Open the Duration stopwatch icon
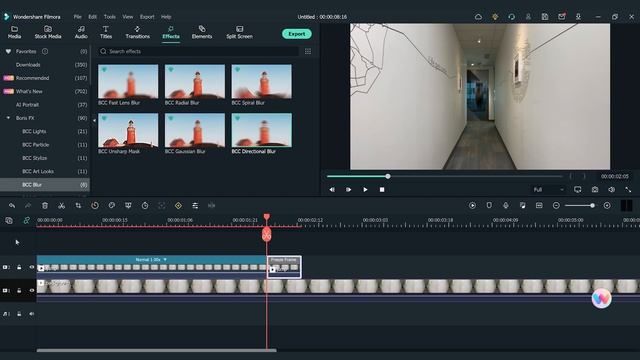Viewport: 640px width, 360px height. 145,206
